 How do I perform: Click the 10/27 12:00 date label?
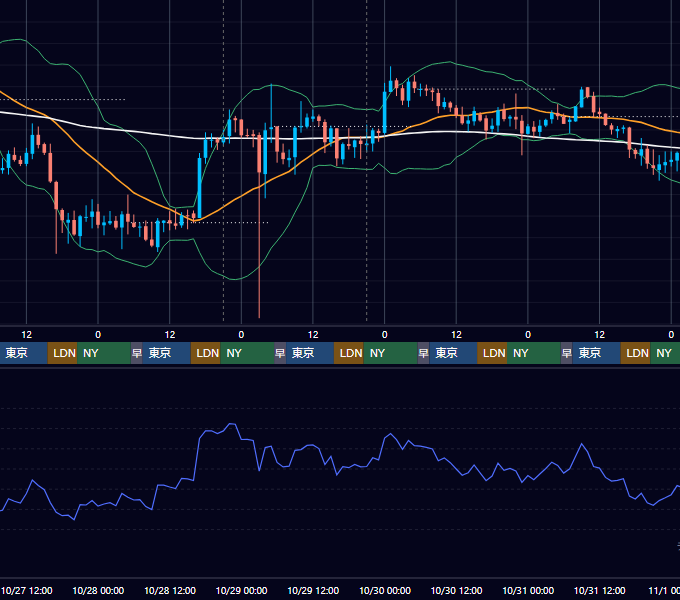click(26, 590)
